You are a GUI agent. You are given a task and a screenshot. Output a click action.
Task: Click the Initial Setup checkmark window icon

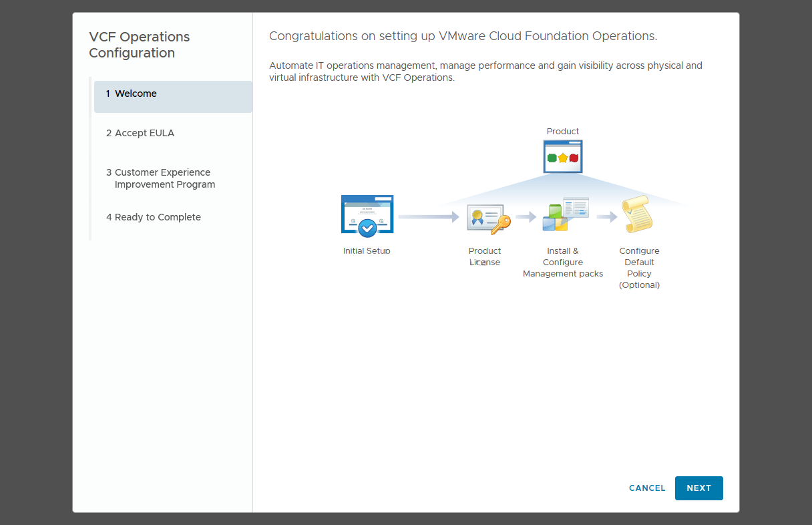(367, 216)
